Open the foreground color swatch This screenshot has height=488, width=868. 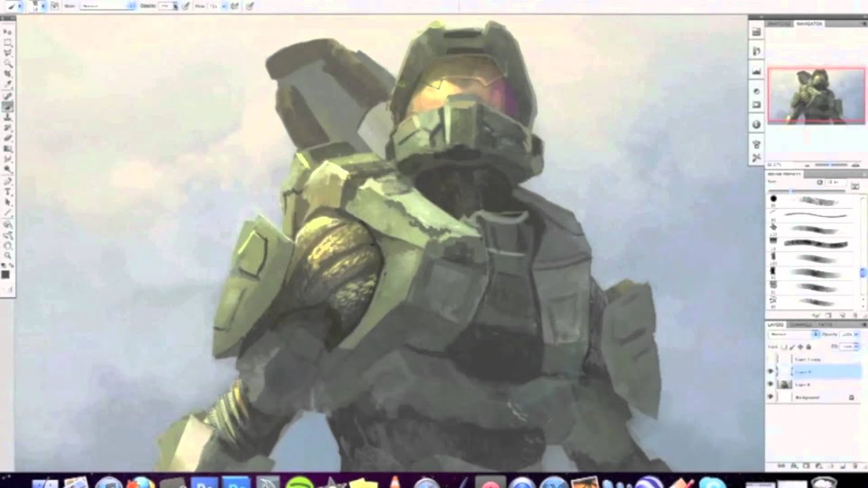coord(6,274)
